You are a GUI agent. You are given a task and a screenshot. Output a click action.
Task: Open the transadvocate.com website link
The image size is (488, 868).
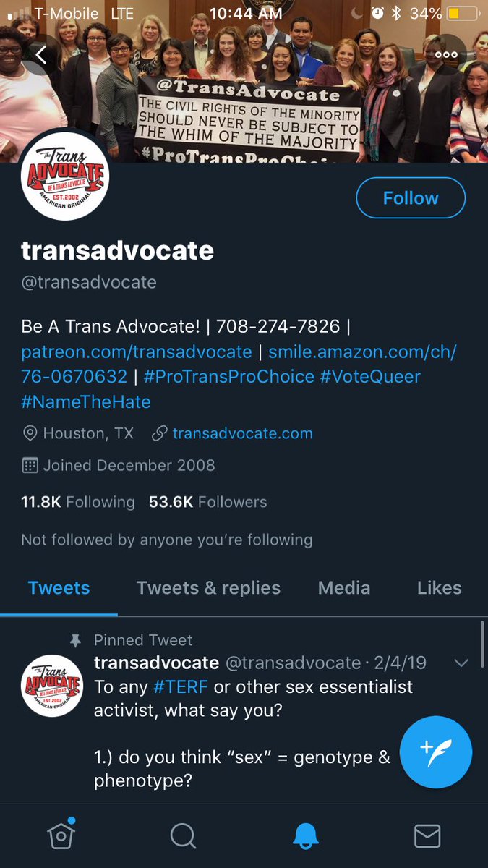click(x=242, y=433)
